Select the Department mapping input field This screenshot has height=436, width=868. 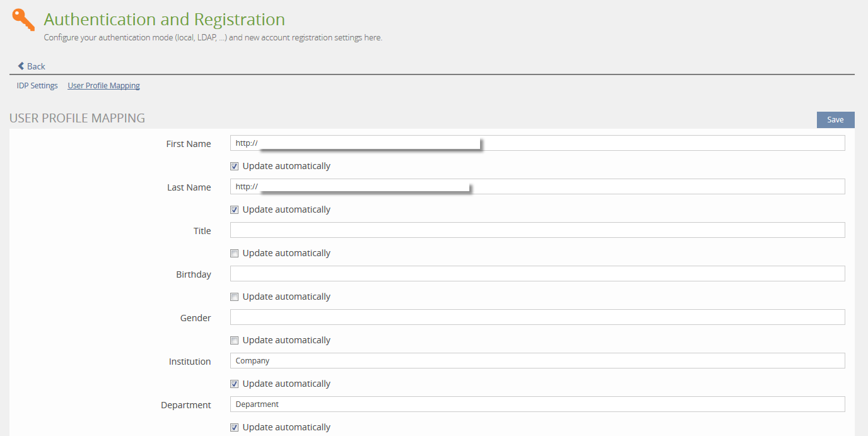point(537,404)
